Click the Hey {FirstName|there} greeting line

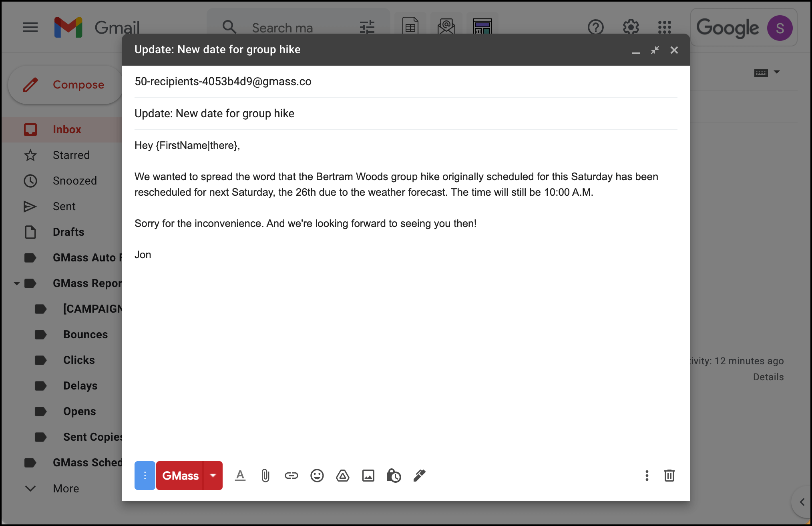187,145
